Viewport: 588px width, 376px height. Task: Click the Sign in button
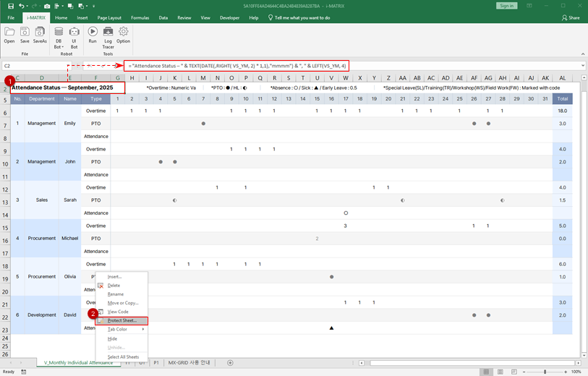click(x=507, y=6)
